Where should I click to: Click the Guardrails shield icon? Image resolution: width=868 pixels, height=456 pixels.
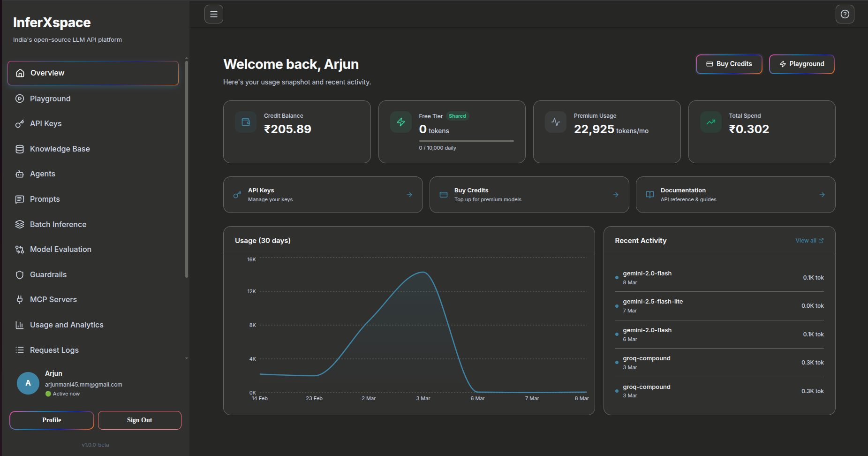19,274
